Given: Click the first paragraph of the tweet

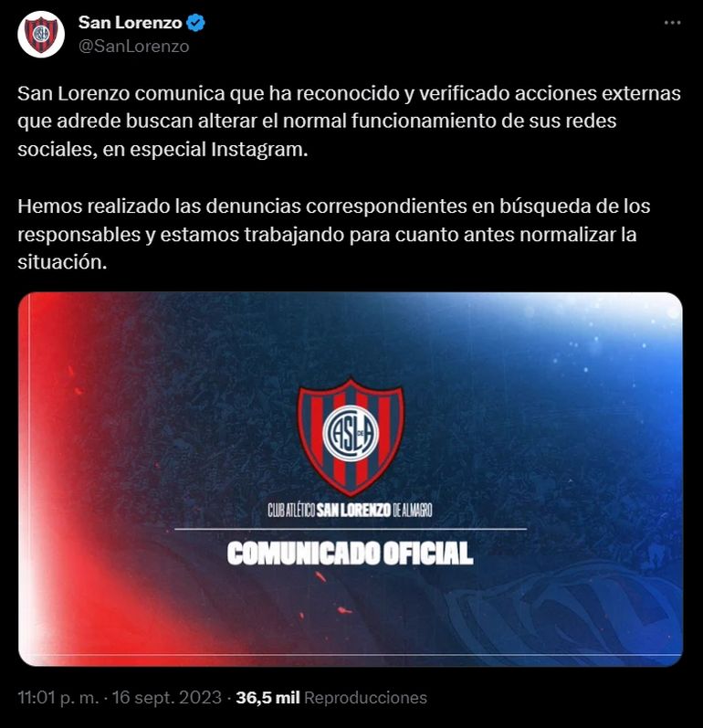Looking at the screenshot, I should point(349,121).
